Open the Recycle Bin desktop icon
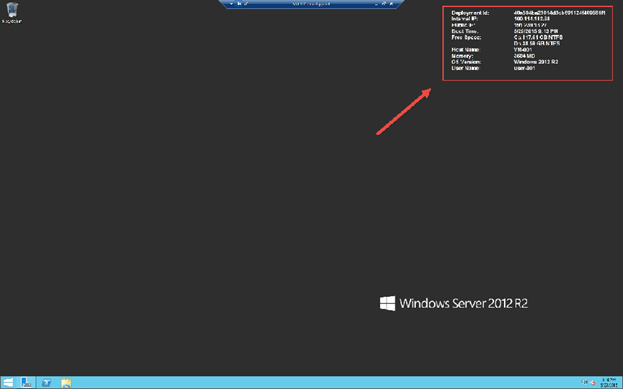The width and height of the screenshot is (623, 389). pyautogui.click(x=12, y=12)
